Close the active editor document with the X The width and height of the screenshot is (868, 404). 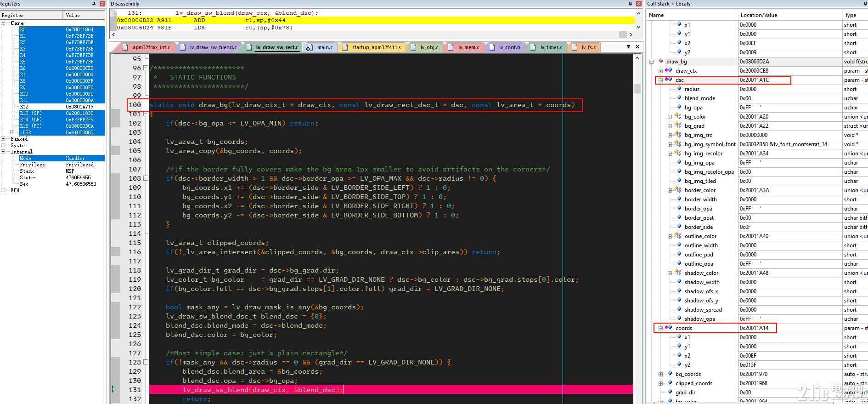pyautogui.click(x=637, y=47)
